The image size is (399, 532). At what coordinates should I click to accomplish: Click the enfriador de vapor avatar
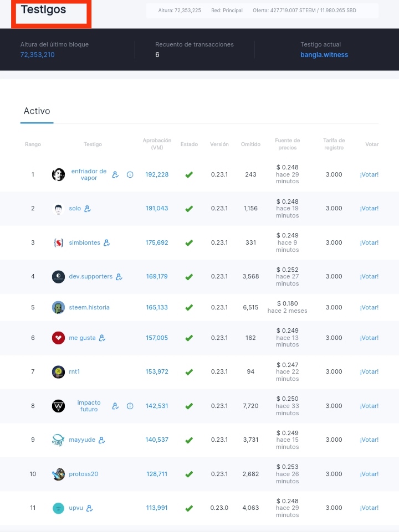pyautogui.click(x=58, y=174)
